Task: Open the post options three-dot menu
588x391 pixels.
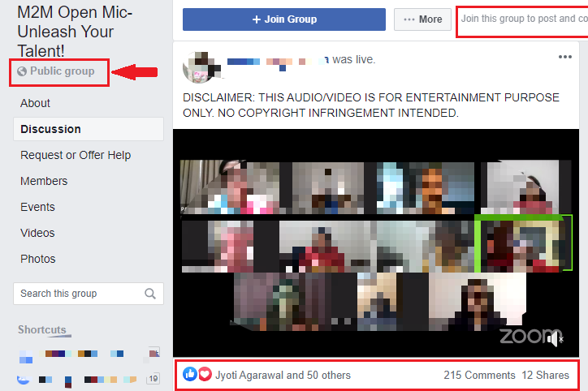Action: pyautogui.click(x=565, y=58)
